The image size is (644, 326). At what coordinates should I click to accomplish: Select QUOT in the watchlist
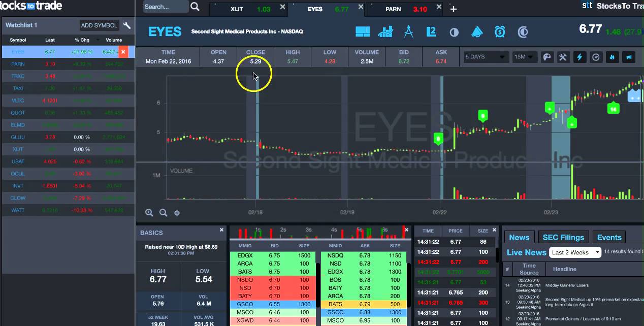[69, 113]
